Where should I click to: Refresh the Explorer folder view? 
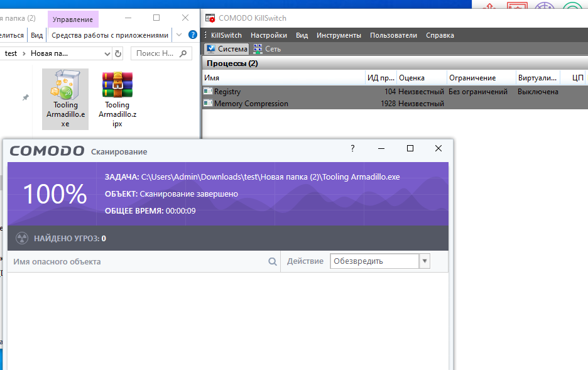(118, 53)
